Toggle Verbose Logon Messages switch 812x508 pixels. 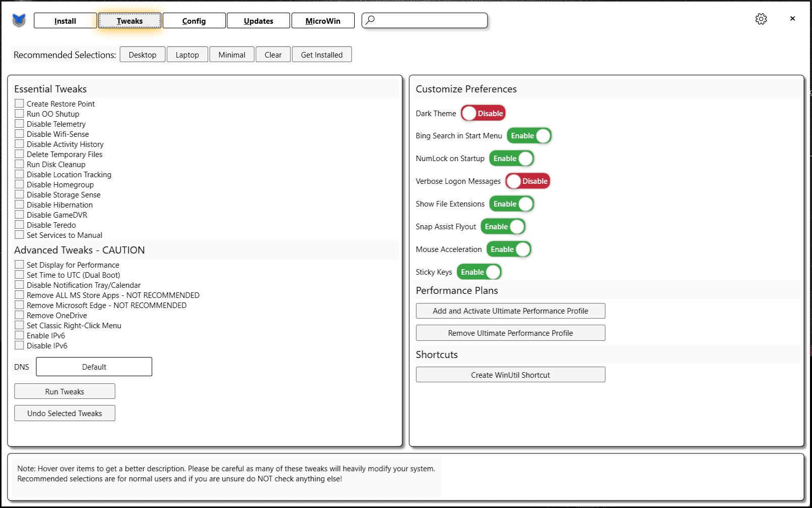pos(528,181)
